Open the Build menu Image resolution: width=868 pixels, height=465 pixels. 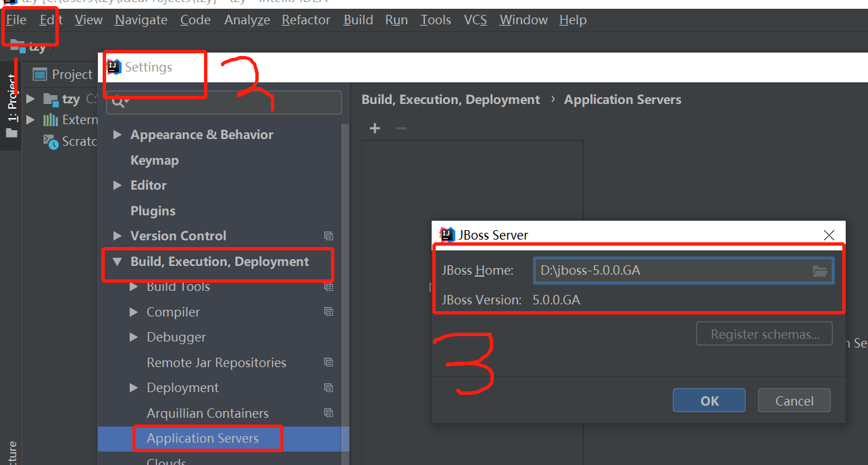pos(358,20)
